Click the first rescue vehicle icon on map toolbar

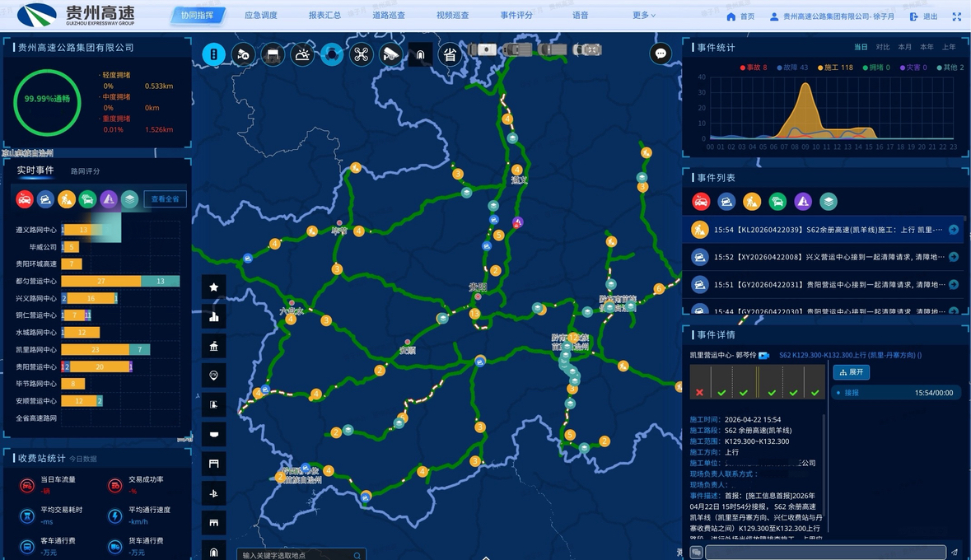coord(483,49)
